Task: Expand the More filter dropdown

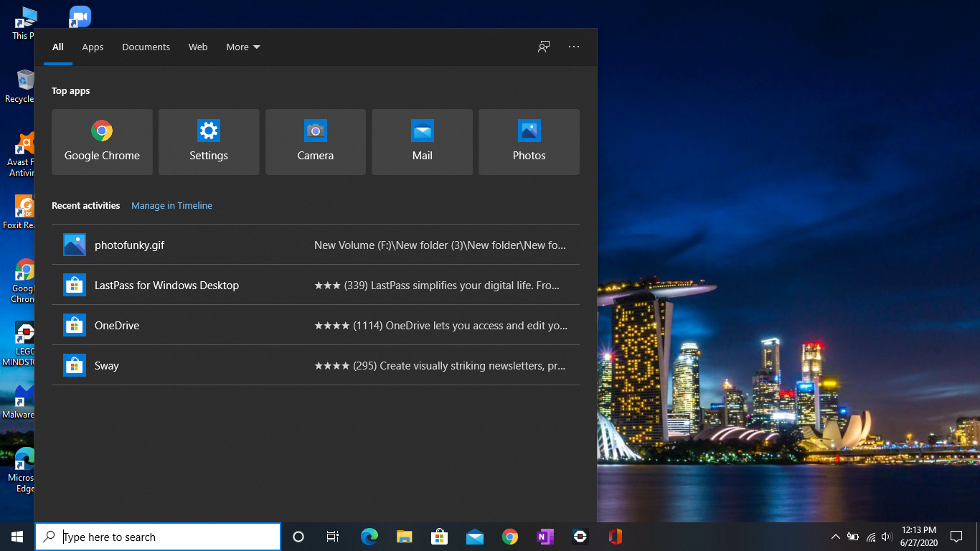Action: click(x=243, y=47)
